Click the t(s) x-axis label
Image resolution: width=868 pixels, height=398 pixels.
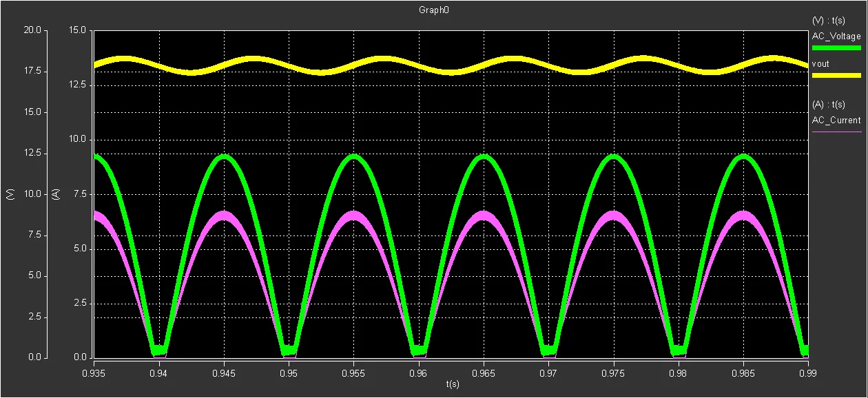click(x=453, y=384)
